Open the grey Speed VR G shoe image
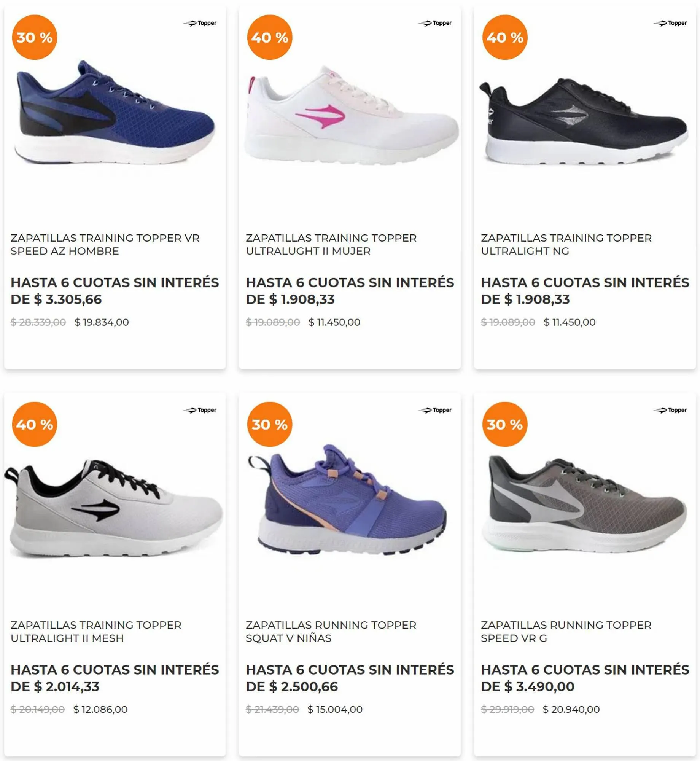This screenshot has height=761, width=700. (x=584, y=506)
